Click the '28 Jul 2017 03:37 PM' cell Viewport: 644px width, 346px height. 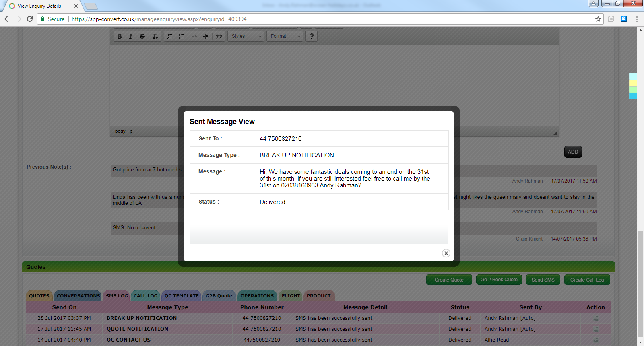64,318
